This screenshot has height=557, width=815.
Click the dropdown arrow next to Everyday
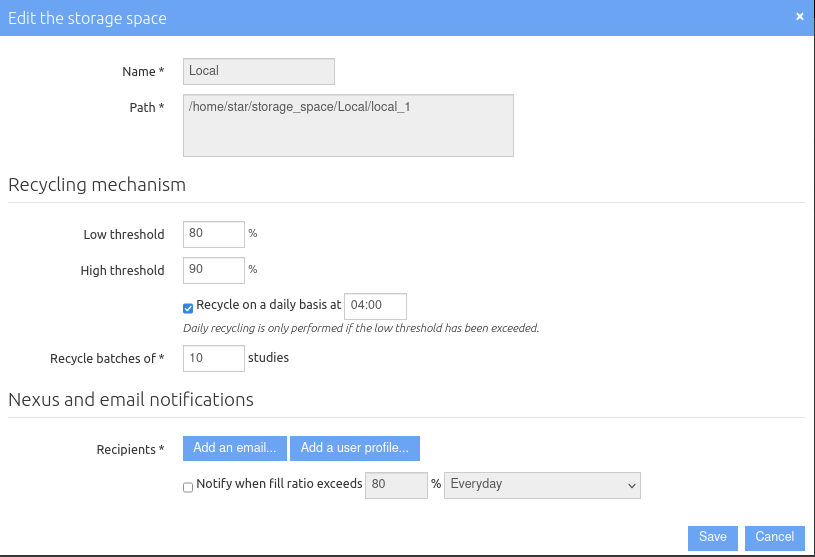click(x=632, y=486)
